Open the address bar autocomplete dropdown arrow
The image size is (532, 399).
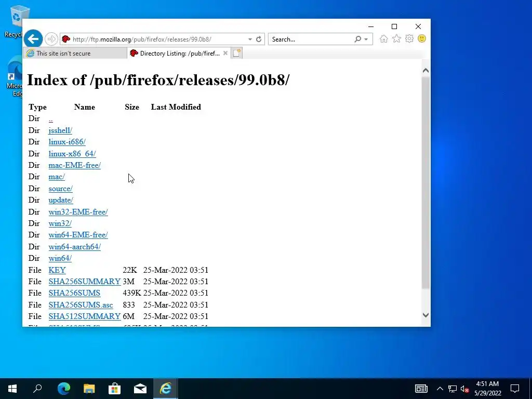250,39
